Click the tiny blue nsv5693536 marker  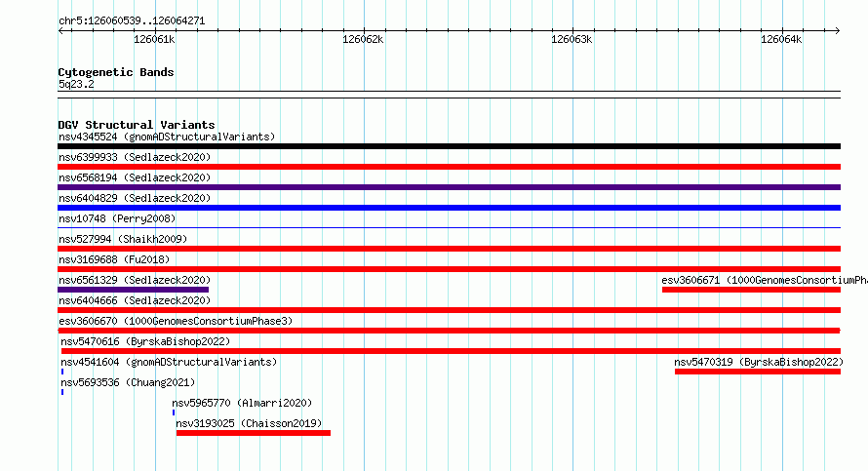(62, 392)
